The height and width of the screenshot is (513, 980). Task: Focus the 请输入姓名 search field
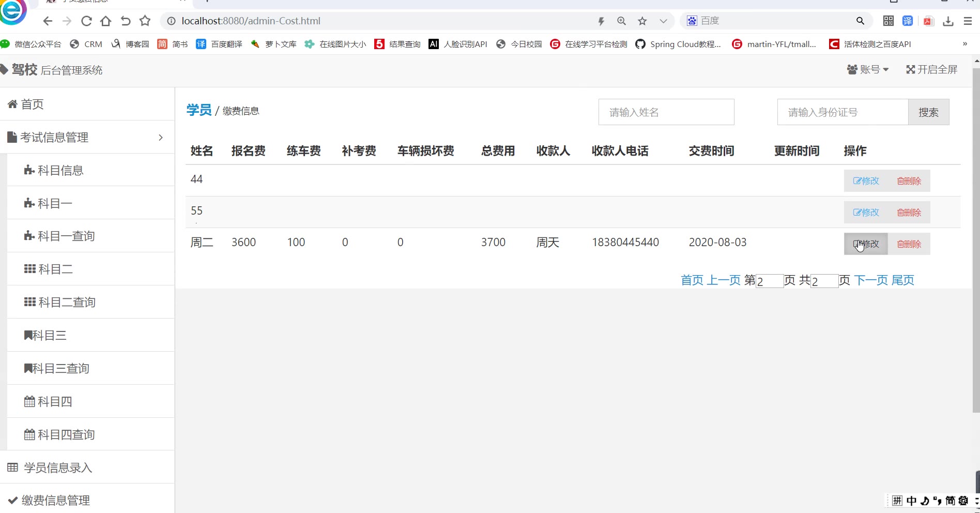click(666, 112)
